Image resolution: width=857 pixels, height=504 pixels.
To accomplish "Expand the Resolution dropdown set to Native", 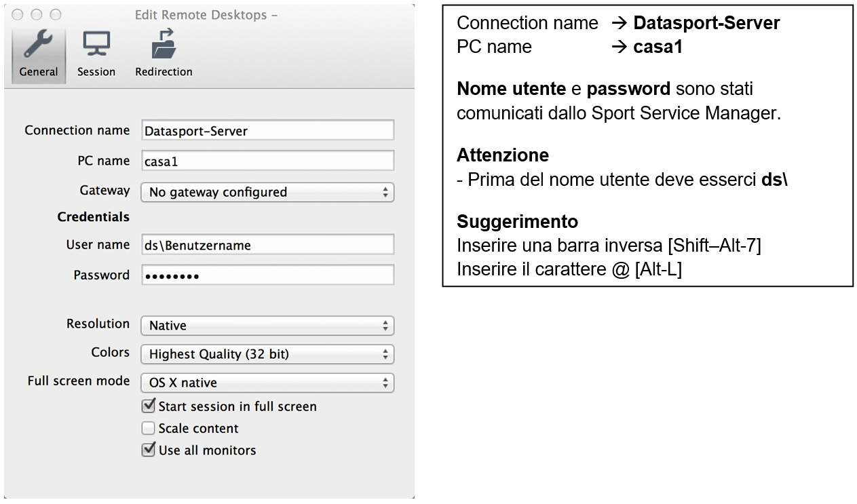I will [267, 326].
